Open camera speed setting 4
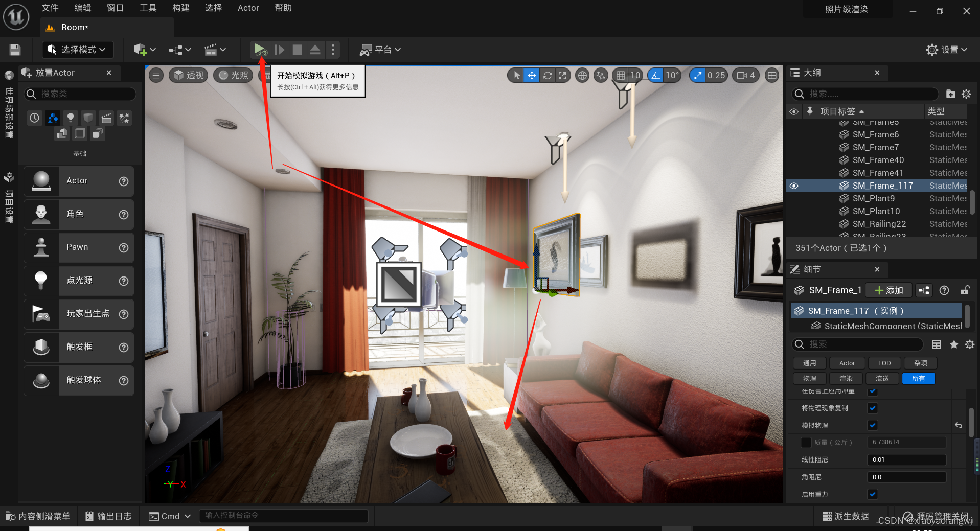 click(x=746, y=76)
